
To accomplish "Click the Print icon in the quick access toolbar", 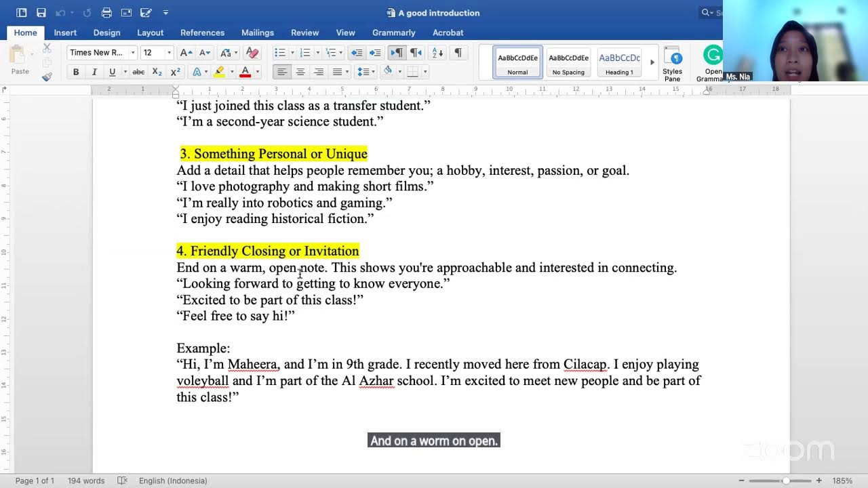I will (106, 13).
